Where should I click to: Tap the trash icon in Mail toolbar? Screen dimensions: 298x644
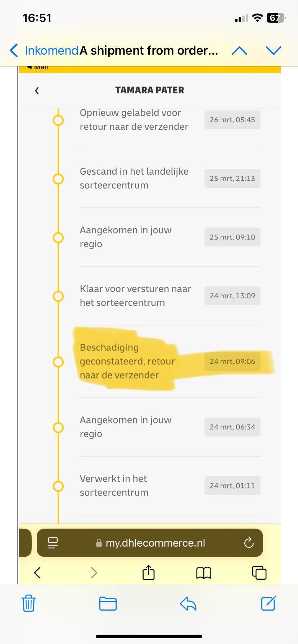click(x=28, y=603)
